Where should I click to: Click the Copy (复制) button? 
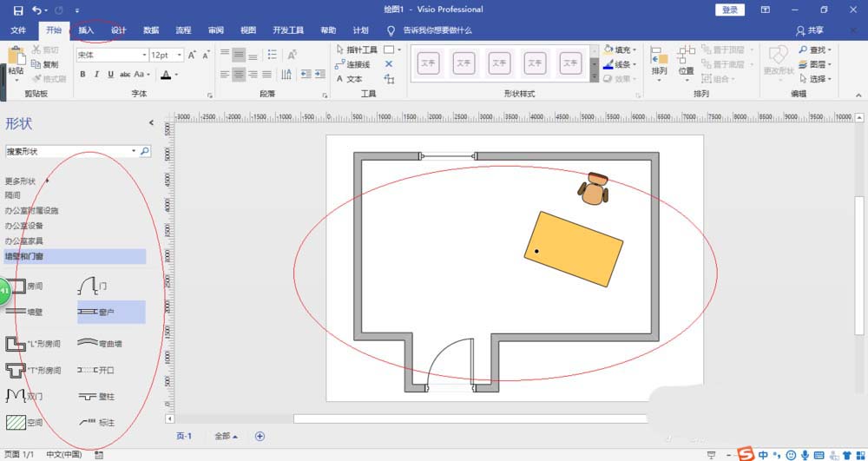click(x=45, y=64)
